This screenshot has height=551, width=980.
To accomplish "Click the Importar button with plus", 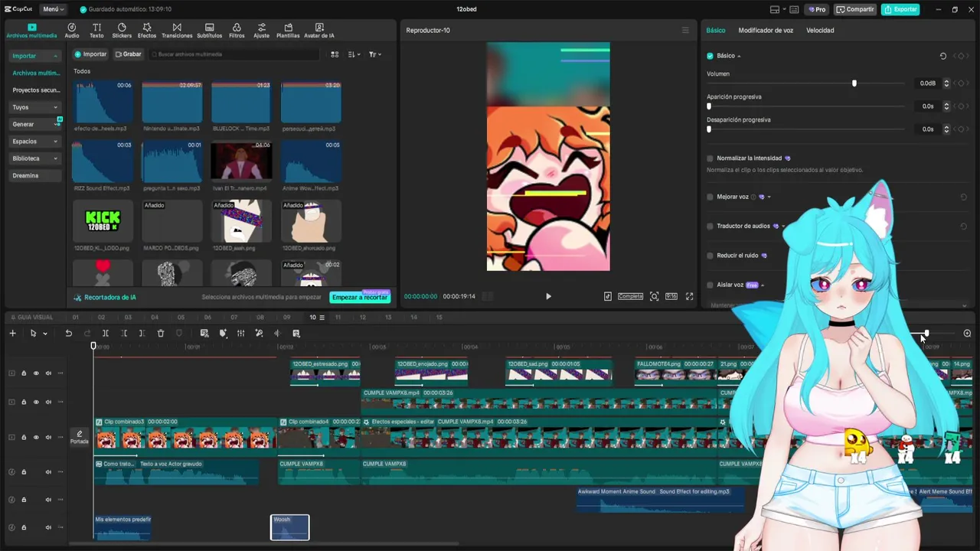I will pyautogui.click(x=90, y=54).
